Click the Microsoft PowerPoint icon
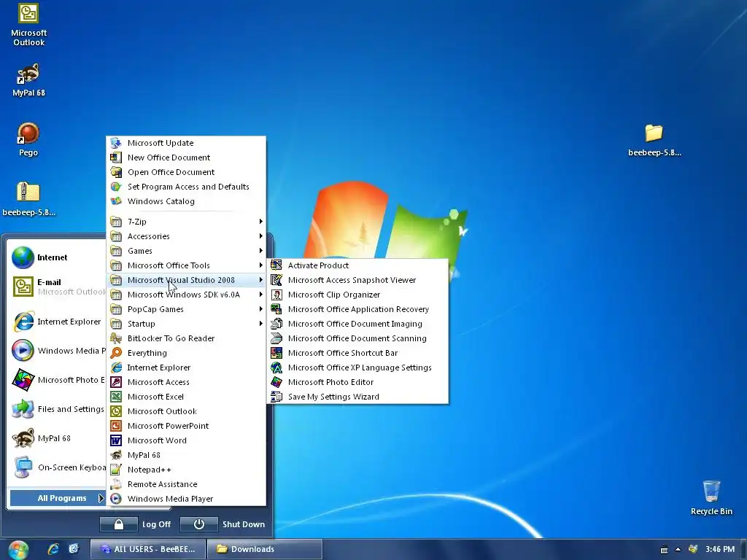747x560 pixels. coord(116,426)
